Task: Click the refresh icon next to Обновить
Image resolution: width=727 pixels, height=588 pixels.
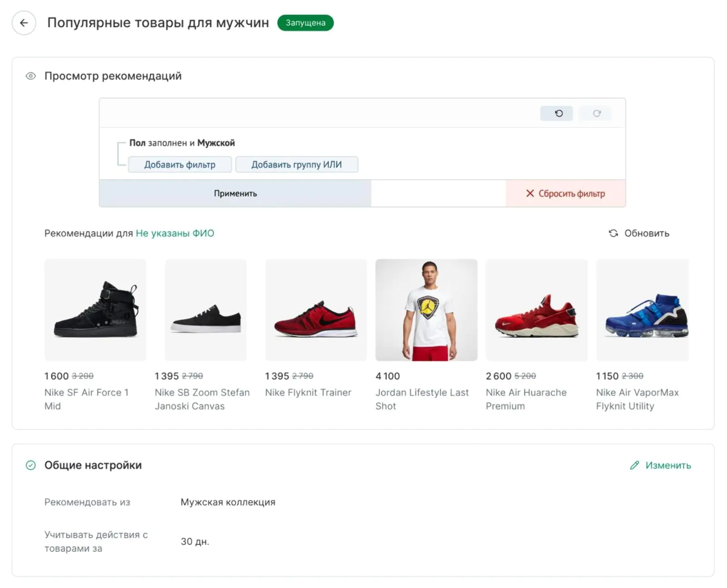Action: (613, 233)
